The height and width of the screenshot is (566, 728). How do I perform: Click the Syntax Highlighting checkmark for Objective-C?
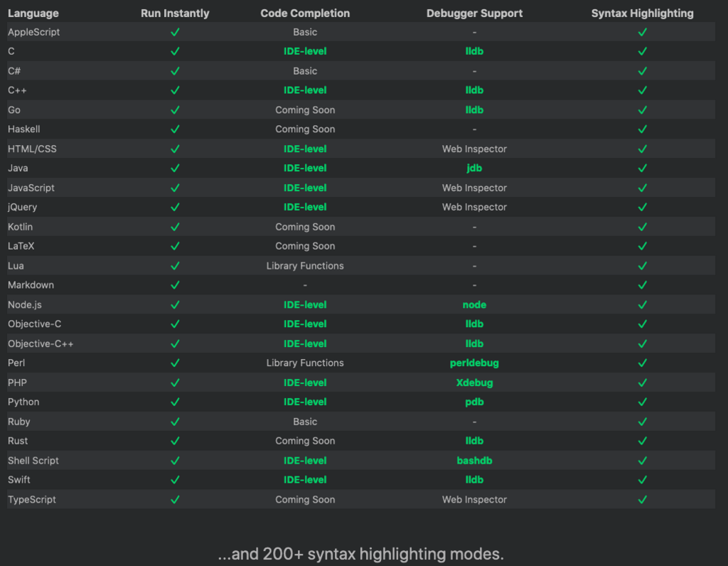coord(643,324)
